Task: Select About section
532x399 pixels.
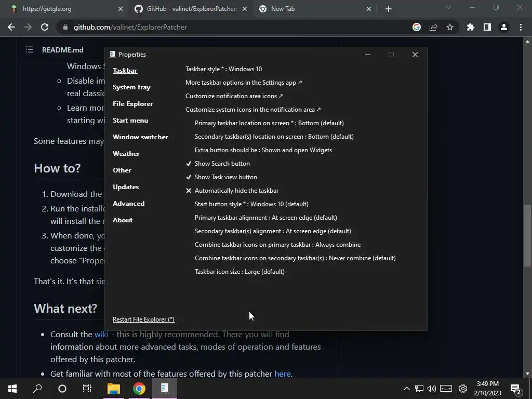Action: pos(123,220)
